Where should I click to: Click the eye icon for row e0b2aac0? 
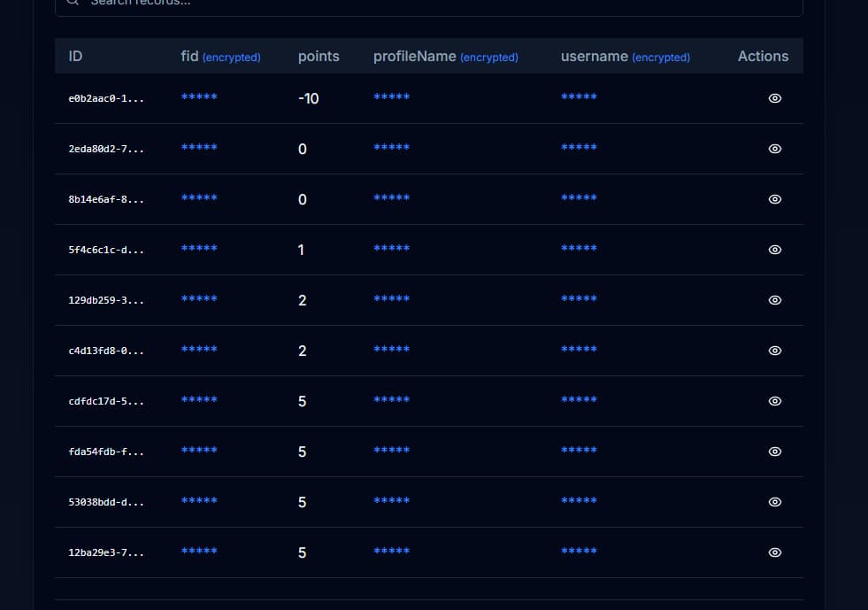774,98
